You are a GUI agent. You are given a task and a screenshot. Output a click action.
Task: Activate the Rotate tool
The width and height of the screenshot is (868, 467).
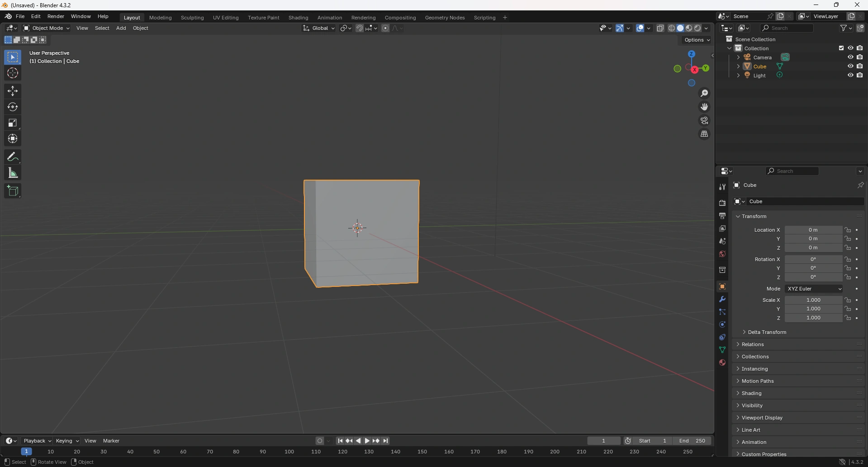(13, 107)
